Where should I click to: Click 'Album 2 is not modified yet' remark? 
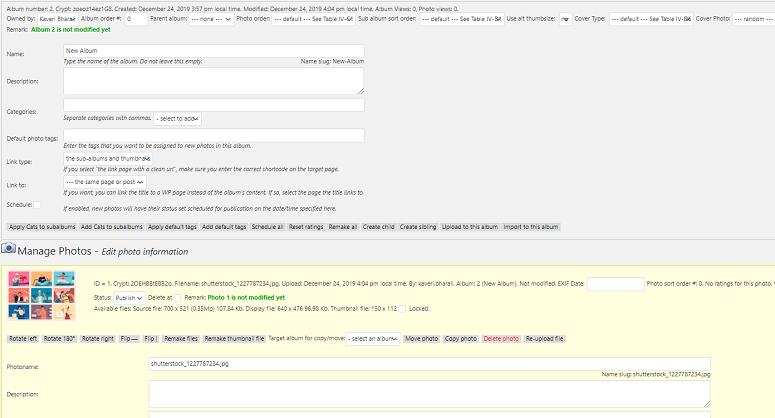pyautogui.click(x=71, y=30)
